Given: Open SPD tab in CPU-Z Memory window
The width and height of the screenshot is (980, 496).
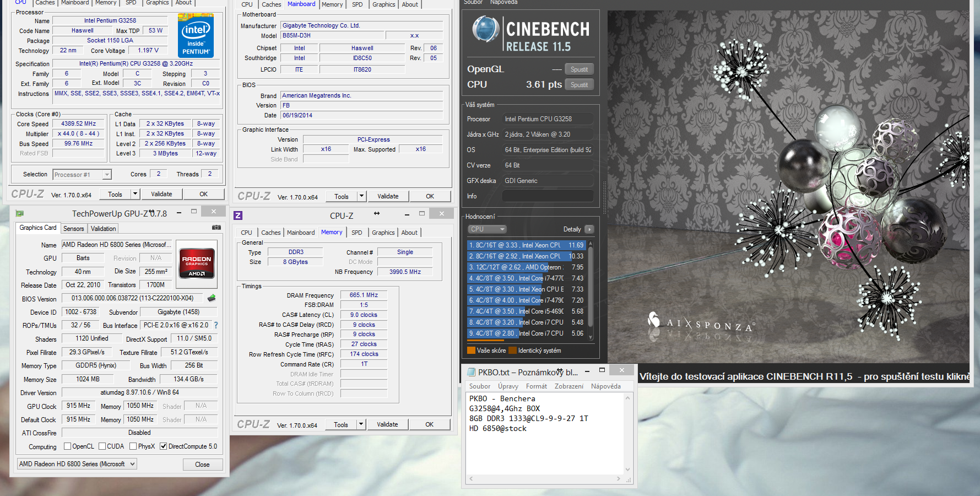Looking at the screenshot, I should (x=357, y=233).
